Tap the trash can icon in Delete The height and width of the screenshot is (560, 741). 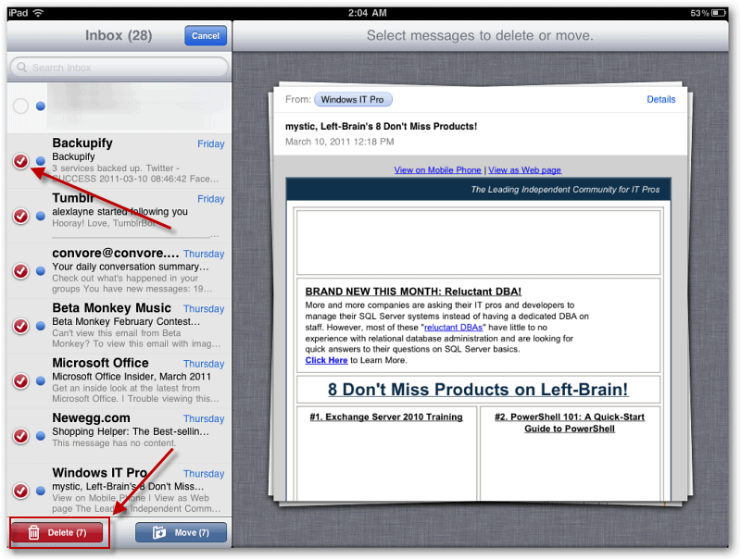[x=33, y=532]
